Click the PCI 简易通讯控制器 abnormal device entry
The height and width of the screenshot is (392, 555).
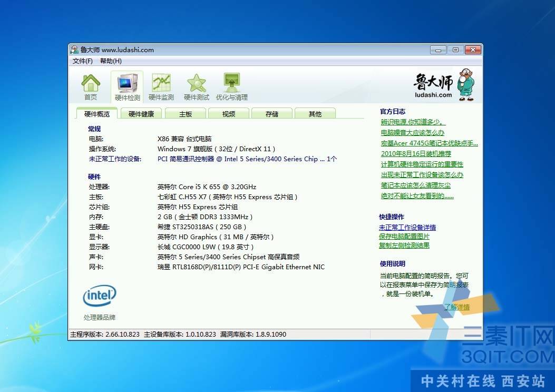pyautogui.click(x=247, y=159)
